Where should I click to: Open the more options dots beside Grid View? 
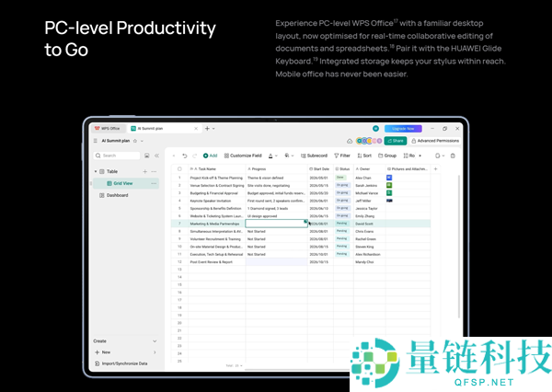[x=154, y=183]
